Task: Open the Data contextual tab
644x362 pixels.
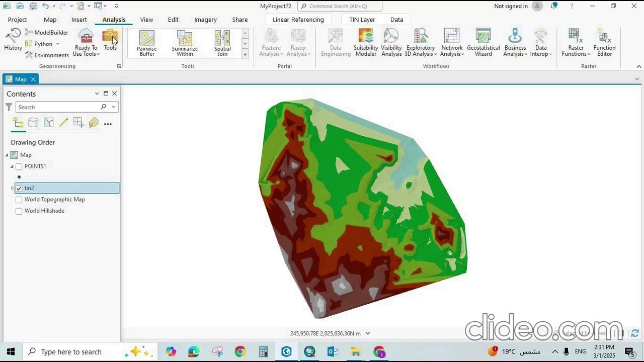Action: [x=396, y=20]
